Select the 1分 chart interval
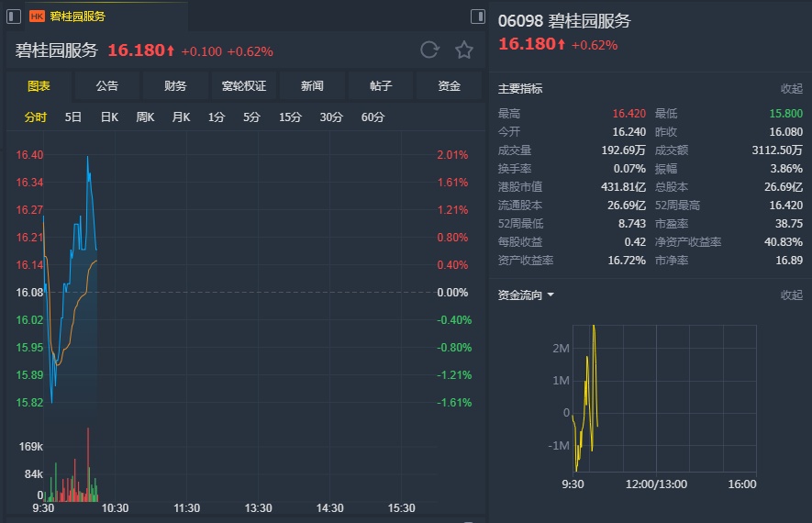 pyautogui.click(x=217, y=117)
